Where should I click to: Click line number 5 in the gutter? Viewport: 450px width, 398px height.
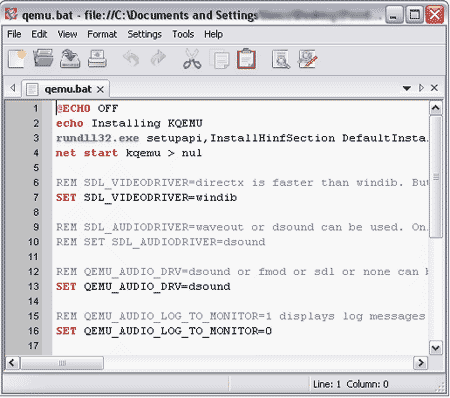coord(36,168)
